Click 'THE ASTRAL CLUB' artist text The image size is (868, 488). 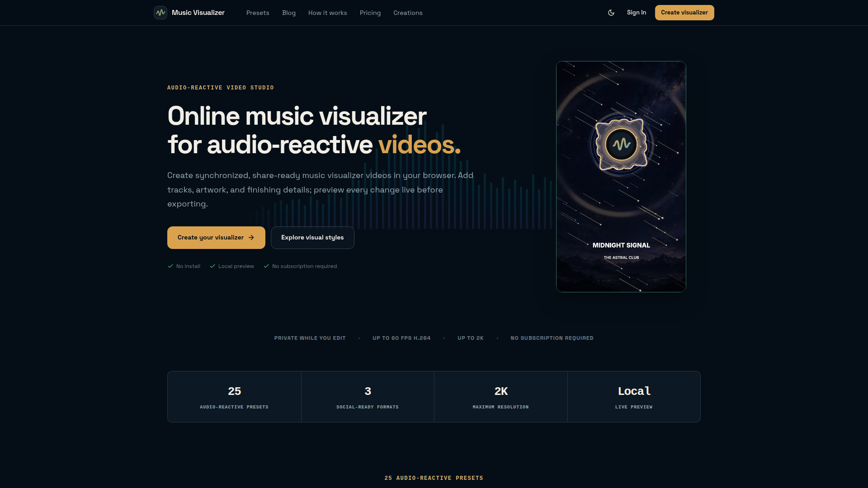tap(621, 258)
